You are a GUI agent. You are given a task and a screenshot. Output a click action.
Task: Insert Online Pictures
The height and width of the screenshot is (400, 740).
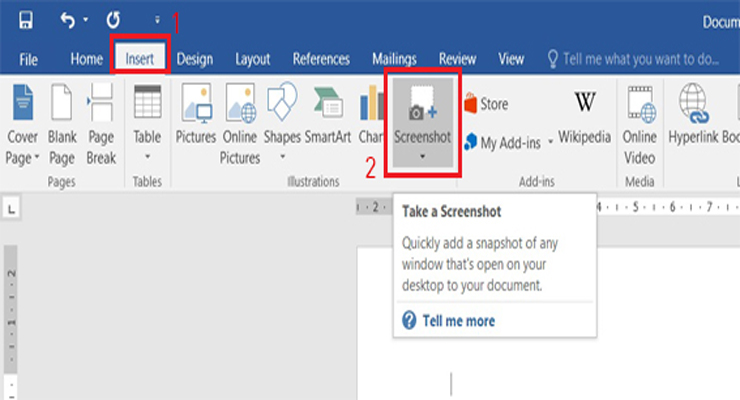point(240,125)
